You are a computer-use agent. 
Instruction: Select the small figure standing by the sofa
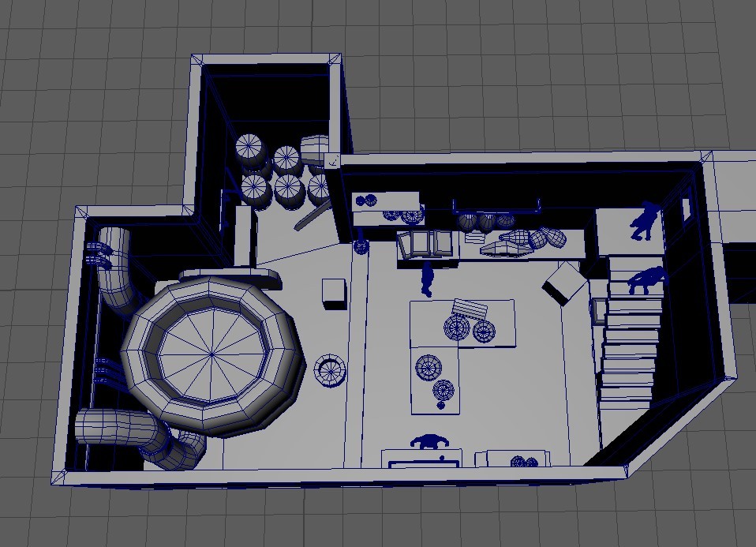(x=427, y=279)
